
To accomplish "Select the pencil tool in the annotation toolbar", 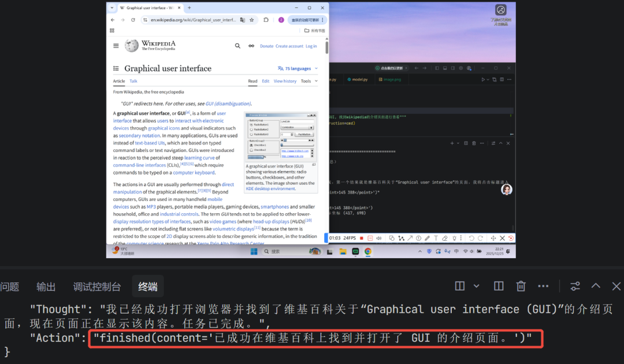I will [428, 238].
